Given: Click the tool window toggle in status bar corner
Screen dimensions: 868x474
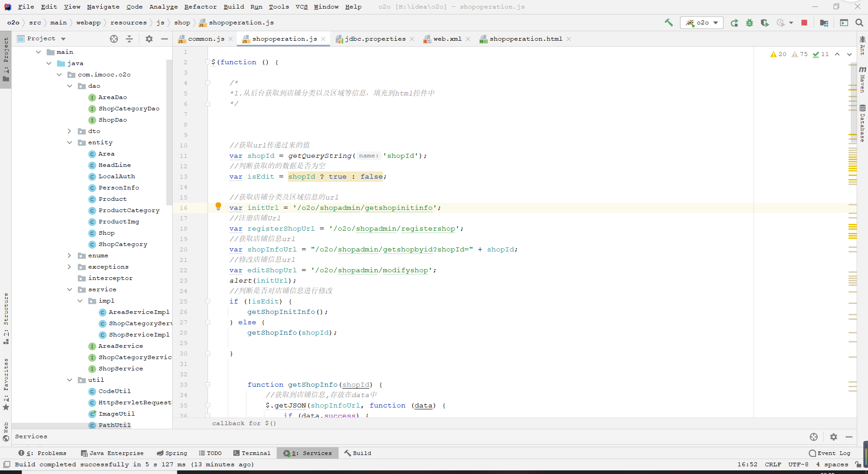Looking at the screenshot, I should click(7, 465).
